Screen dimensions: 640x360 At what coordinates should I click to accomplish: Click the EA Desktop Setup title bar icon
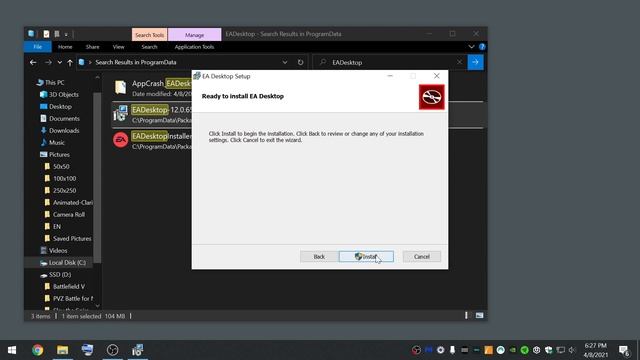point(197,76)
